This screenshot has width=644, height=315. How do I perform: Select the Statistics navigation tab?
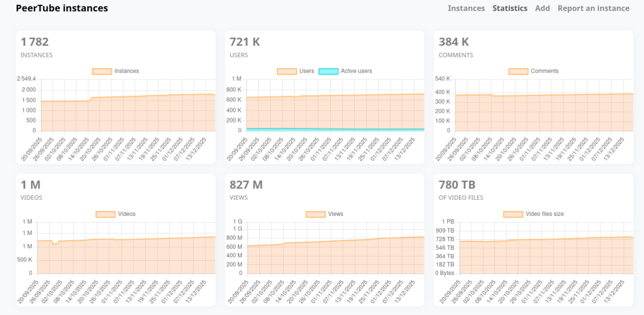(x=510, y=8)
